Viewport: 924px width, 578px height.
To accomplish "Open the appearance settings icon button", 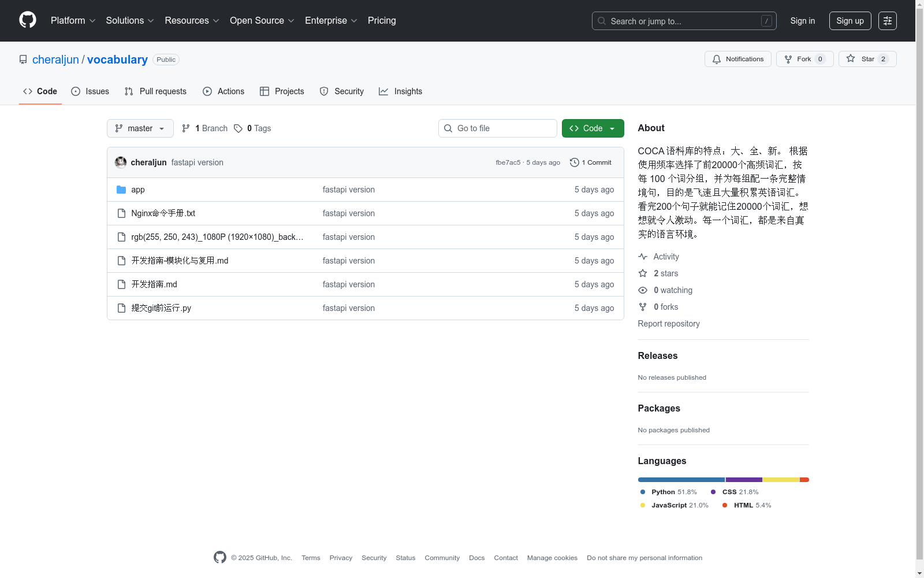I will [888, 21].
